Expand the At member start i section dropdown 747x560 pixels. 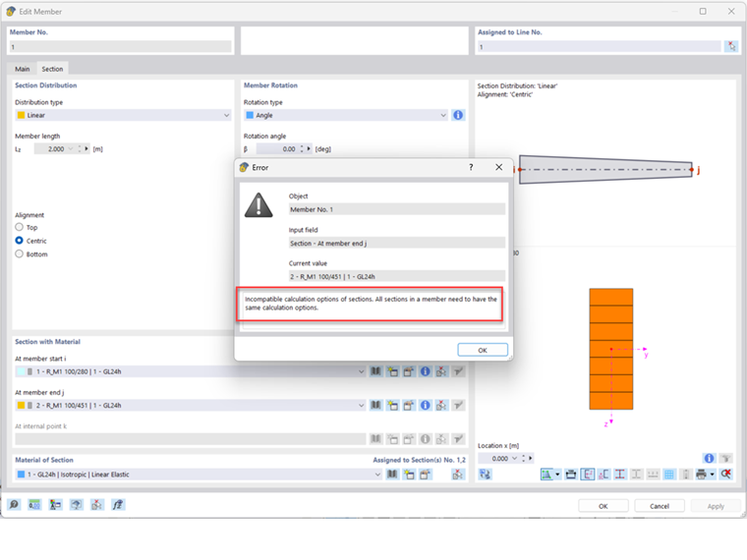[361, 371]
